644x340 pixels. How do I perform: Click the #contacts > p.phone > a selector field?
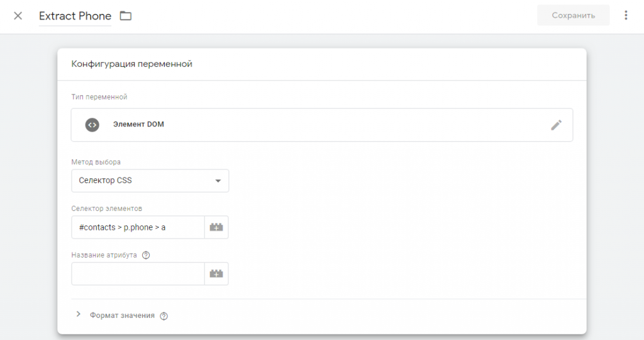tap(138, 227)
